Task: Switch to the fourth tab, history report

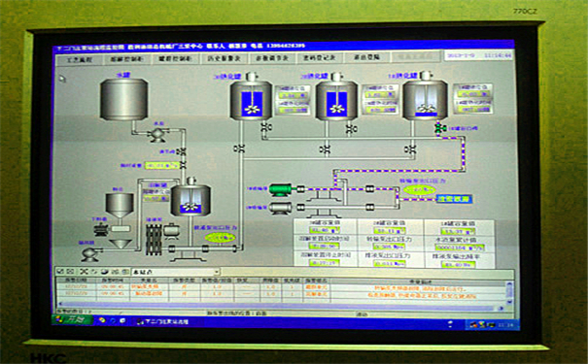Action: (x=224, y=59)
